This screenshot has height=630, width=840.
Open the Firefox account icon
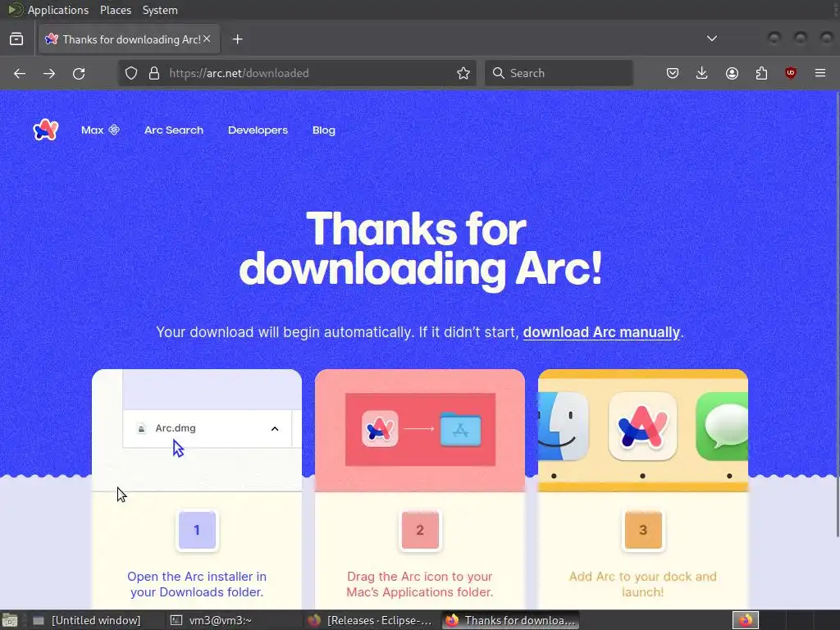click(732, 73)
